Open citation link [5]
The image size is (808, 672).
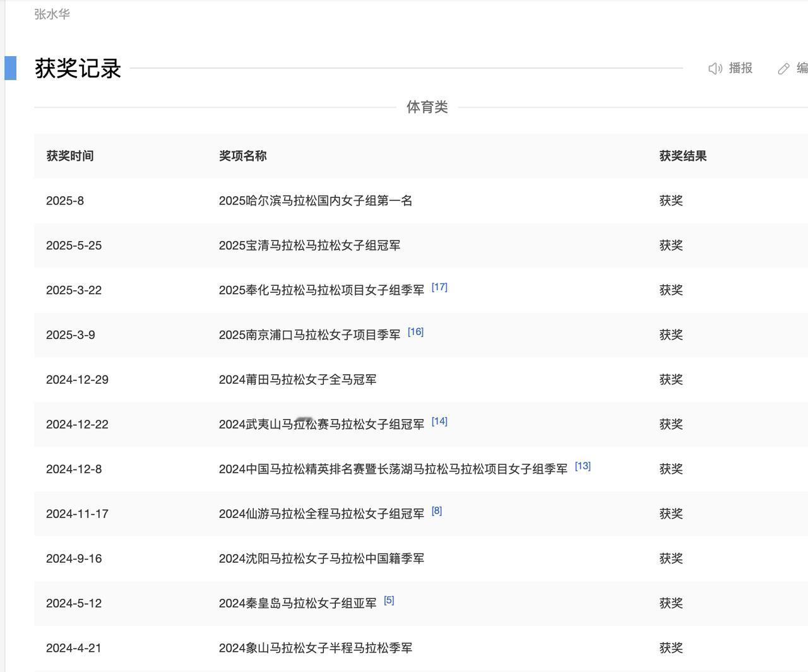point(389,601)
